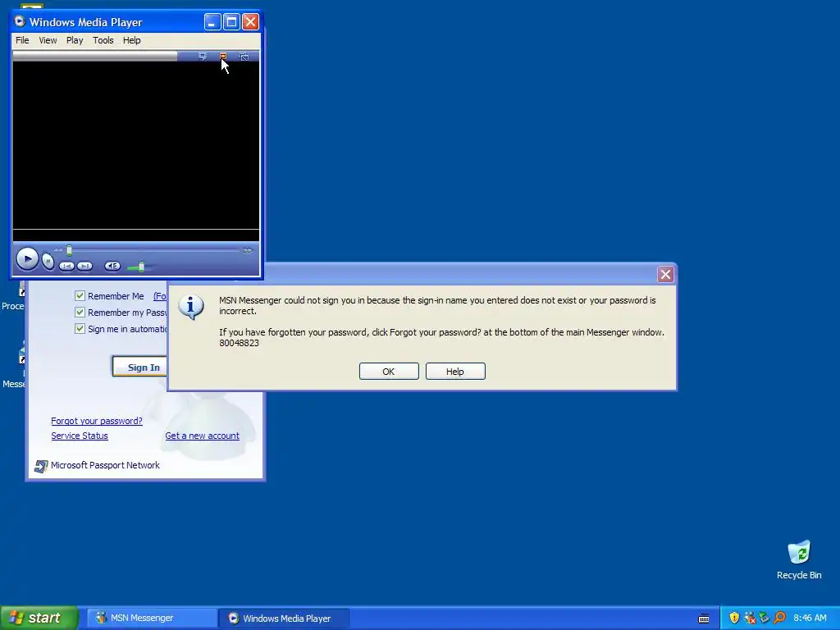Mute audio with the speaker button
The width and height of the screenshot is (840, 630).
coord(112,267)
